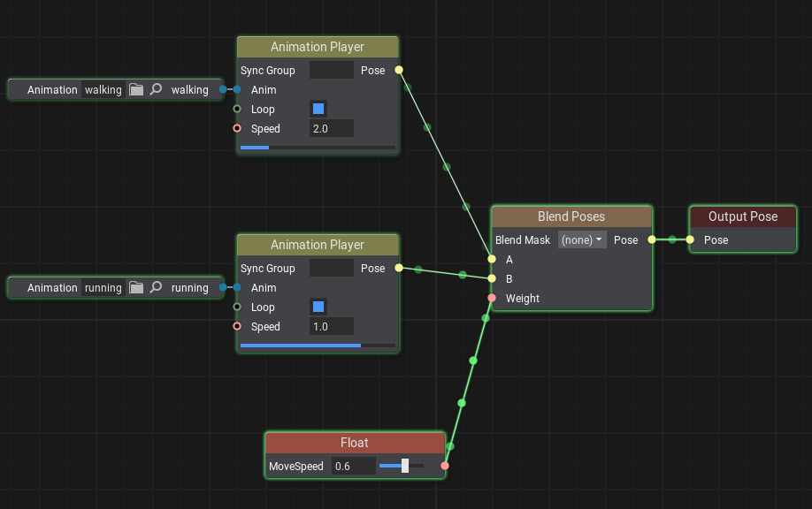Click the Float node output pin
Screen dimensions: 812x509
445,466
